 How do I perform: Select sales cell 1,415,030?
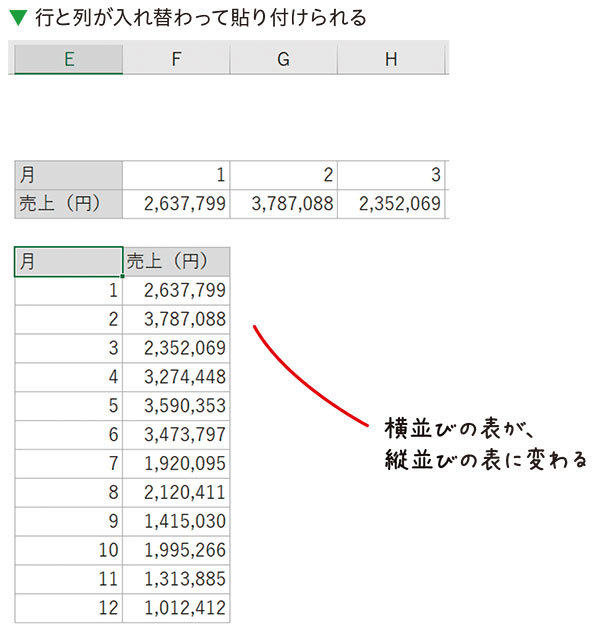[176, 522]
